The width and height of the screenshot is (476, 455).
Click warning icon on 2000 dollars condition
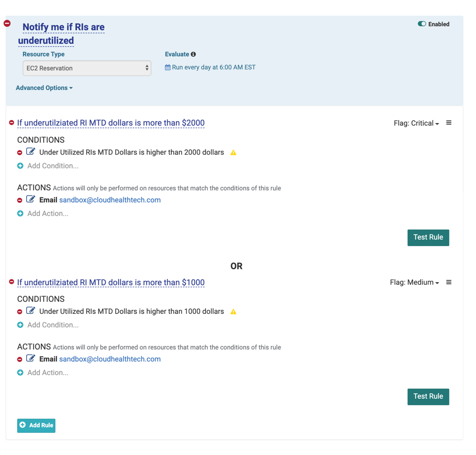233,153
